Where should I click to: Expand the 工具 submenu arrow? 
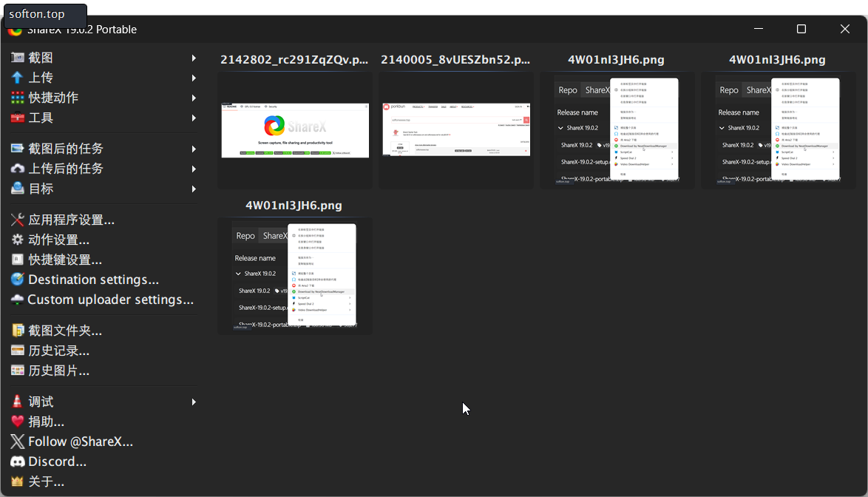point(194,118)
